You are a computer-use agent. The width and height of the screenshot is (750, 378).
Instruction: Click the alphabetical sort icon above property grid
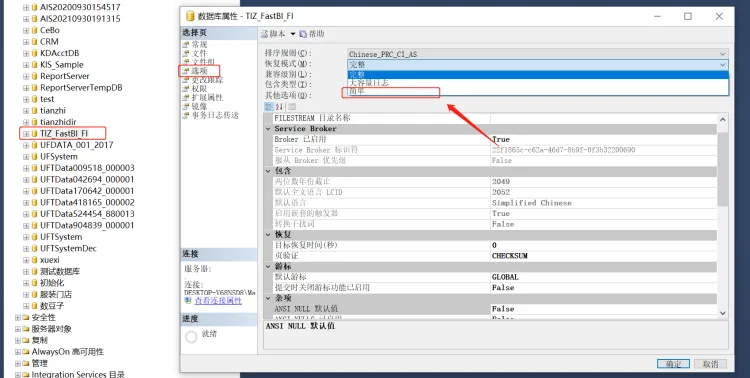(x=280, y=107)
